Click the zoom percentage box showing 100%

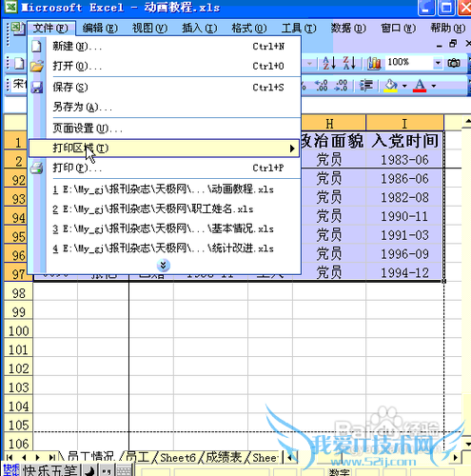tap(409, 63)
